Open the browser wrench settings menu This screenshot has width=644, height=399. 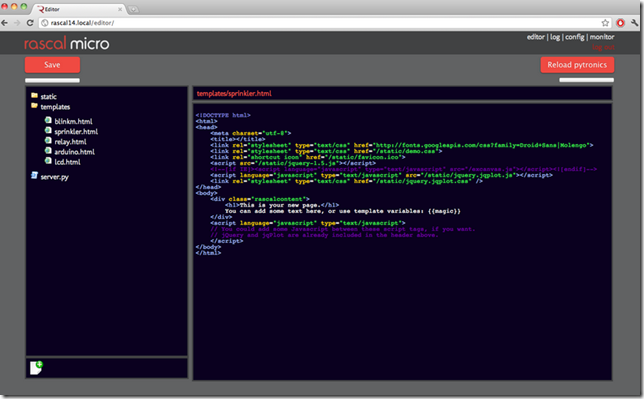point(635,23)
